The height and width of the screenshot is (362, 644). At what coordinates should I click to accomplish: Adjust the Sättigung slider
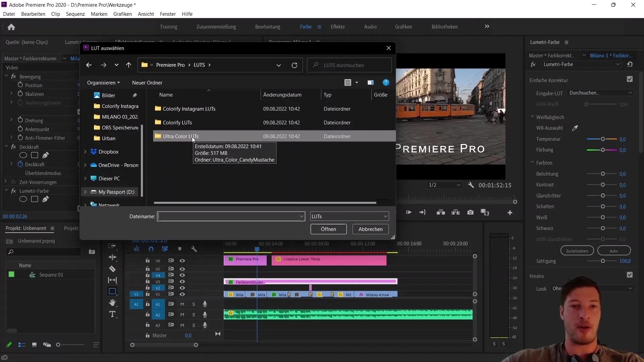click(602, 261)
